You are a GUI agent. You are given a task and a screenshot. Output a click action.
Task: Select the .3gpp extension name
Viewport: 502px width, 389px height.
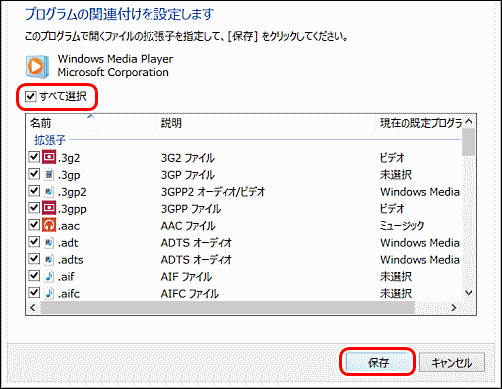[x=72, y=209]
